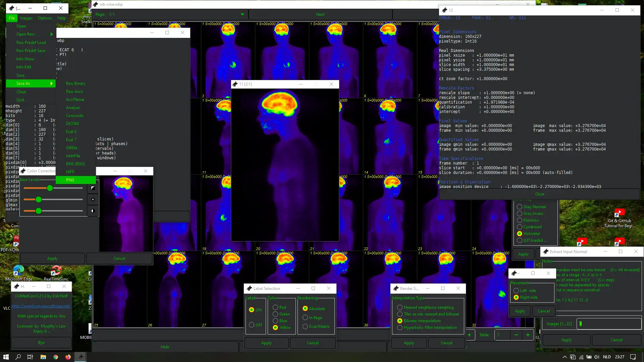Click the NIfTI export format icon
The height and width of the screenshot is (362, 644).
tap(70, 172)
